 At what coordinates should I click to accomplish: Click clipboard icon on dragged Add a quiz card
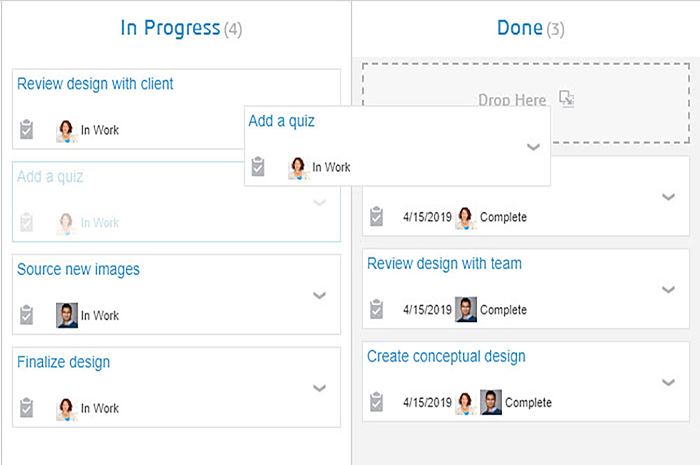[258, 167]
